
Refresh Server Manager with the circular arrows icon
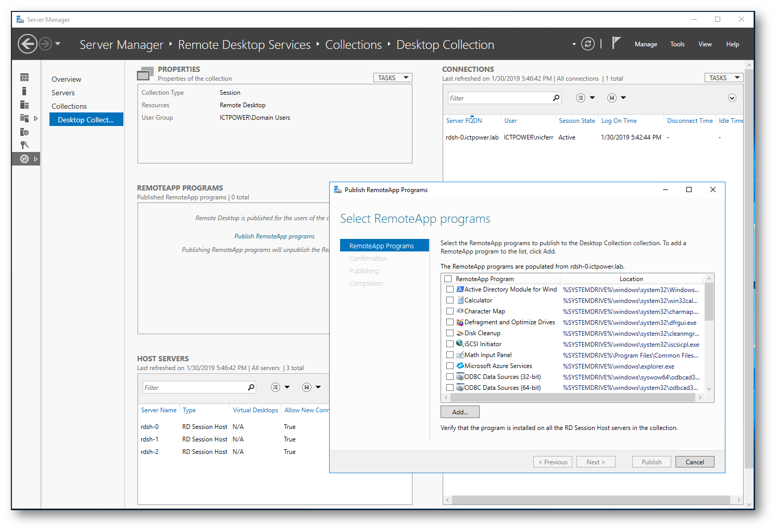588,44
